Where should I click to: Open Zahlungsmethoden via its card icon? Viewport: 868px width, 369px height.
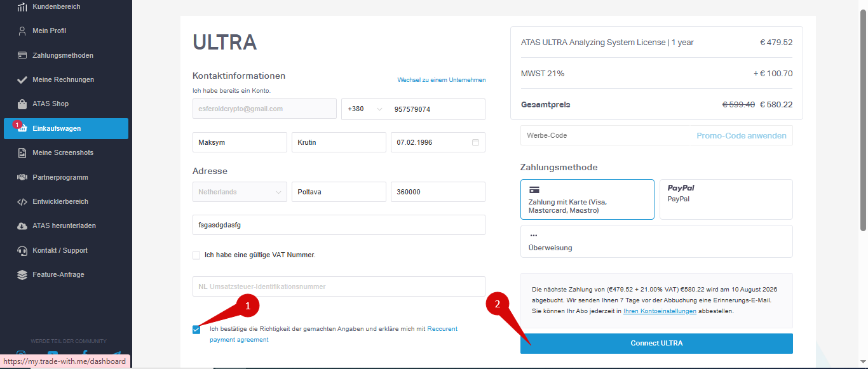[x=22, y=55]
